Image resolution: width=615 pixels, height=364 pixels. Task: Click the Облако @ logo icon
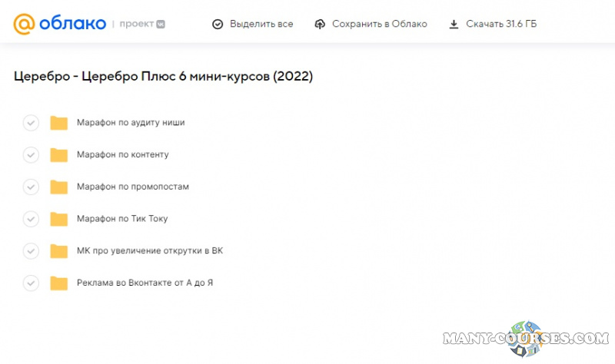tap(25, 24)
